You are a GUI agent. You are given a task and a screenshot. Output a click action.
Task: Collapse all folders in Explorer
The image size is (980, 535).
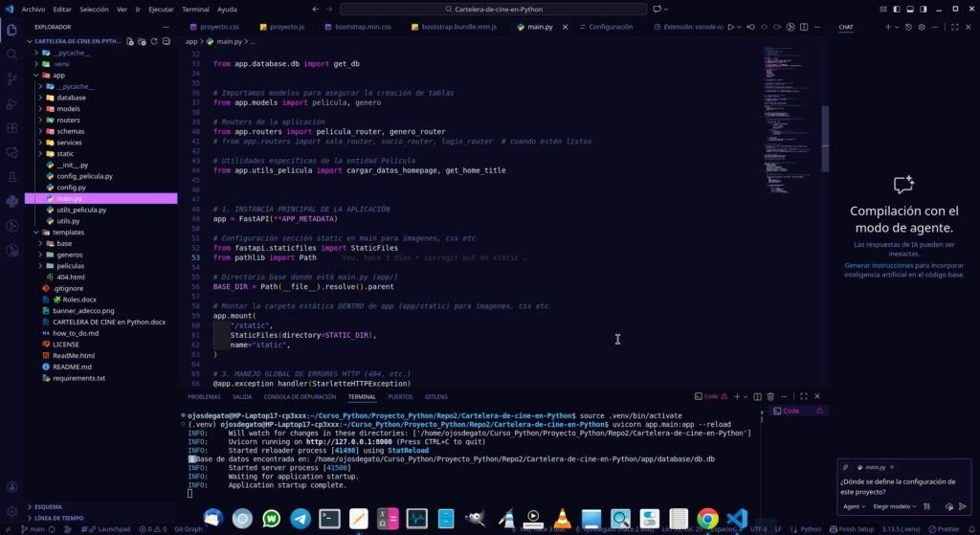(x=165, y=42)
